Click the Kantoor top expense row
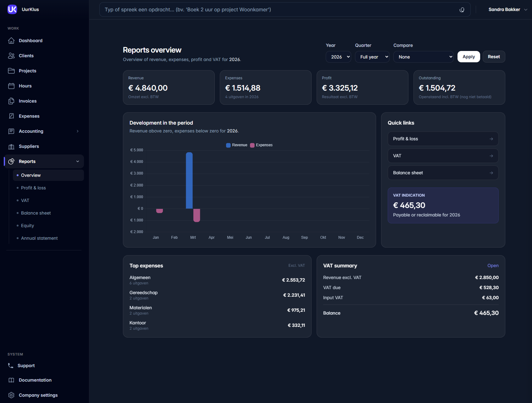The height and width of the screenshot is (403, 532). (217, 325)
